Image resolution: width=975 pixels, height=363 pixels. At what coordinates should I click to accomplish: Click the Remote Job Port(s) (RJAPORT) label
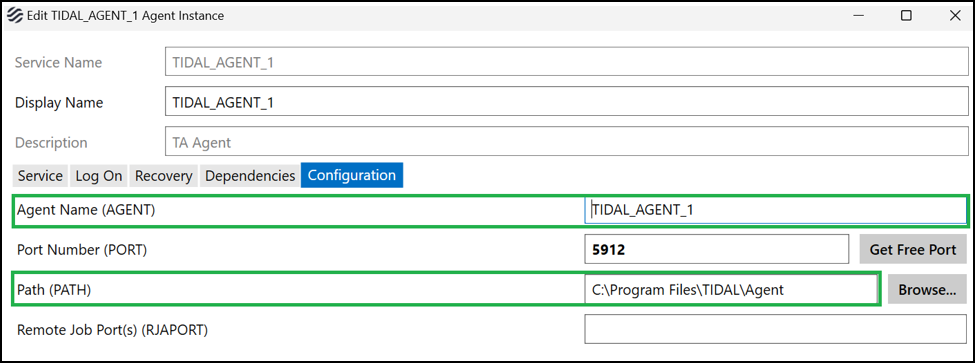point(112,329)
